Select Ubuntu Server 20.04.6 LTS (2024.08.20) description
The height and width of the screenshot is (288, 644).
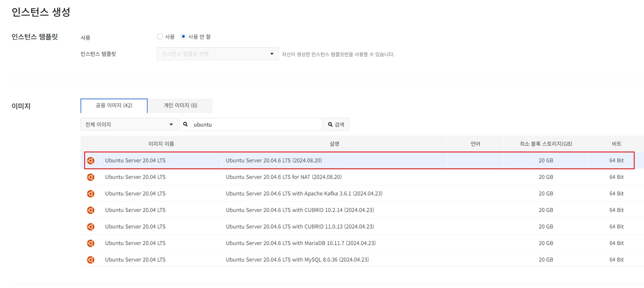[274, 160]
